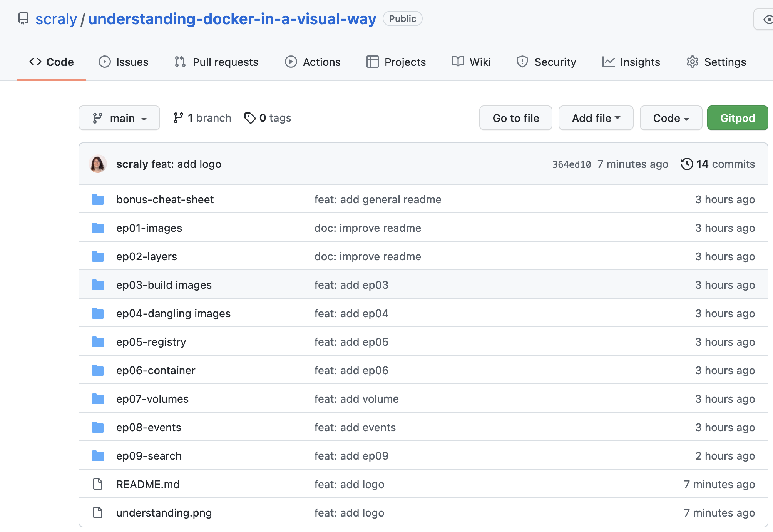Select the Actions play-circle icon
The image size is (773, 532).
(291, 62)
